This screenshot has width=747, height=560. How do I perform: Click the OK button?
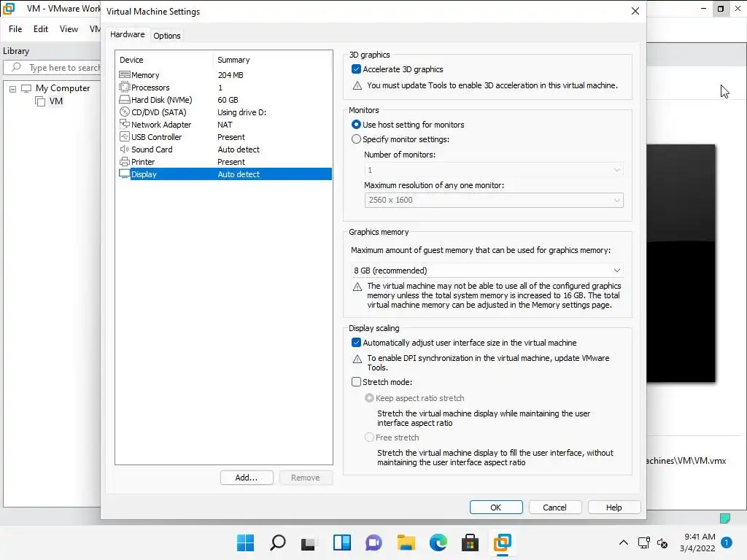tap(496, 507)
